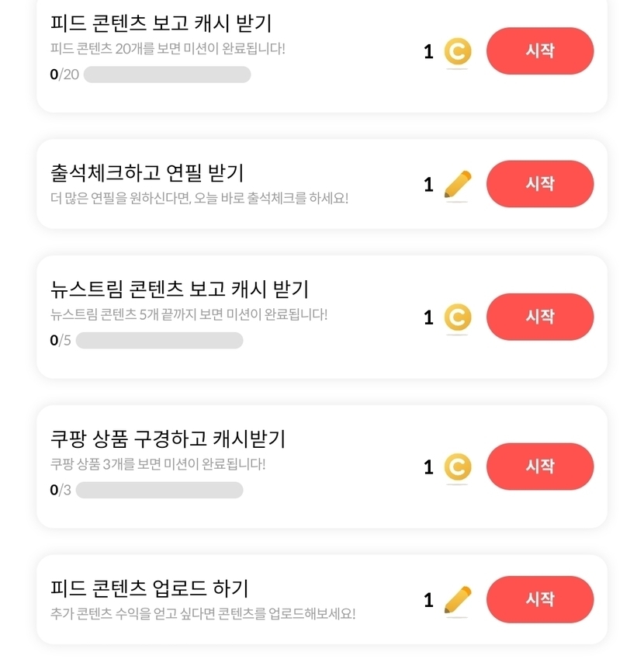This screenshot has width=644, height=666.
Task: Open the 뉴스트림 콘텐츠 보고 캐시 받기 title
Action: point(179,290)
